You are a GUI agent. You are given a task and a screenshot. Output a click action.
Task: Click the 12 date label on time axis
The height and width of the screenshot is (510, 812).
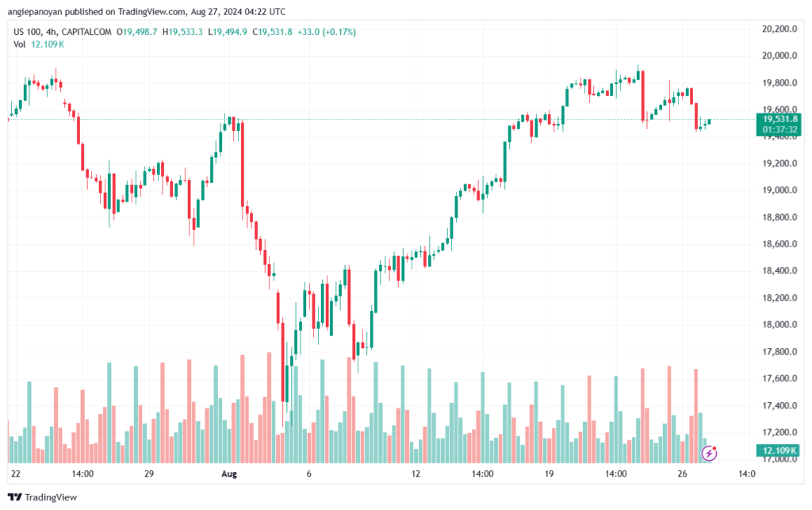(416, 474)
